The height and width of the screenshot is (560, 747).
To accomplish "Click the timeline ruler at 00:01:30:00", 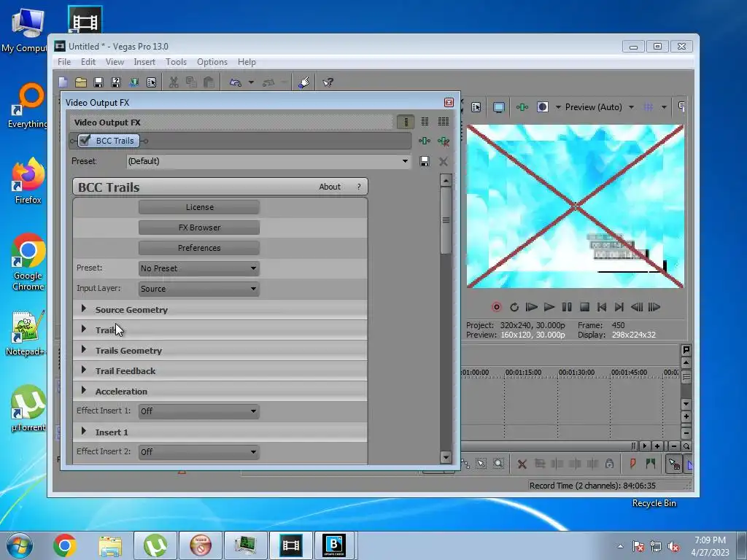I will tap(576, 373).
